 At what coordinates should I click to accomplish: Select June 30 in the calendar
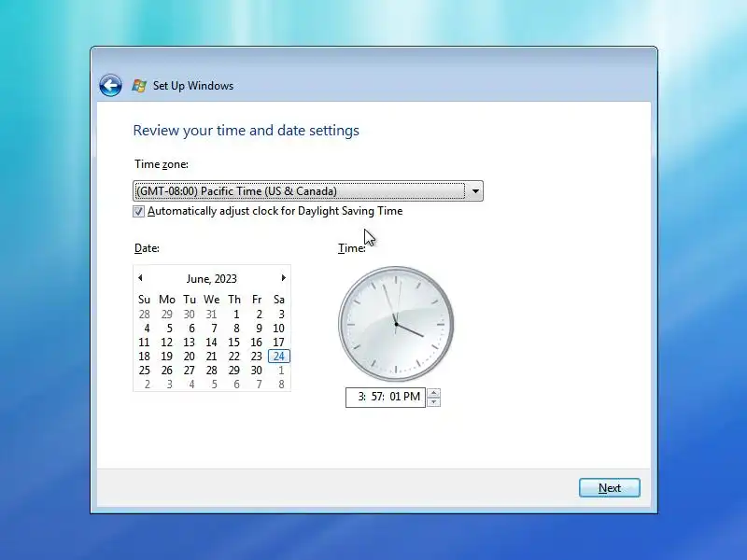(x=256, y=370)
